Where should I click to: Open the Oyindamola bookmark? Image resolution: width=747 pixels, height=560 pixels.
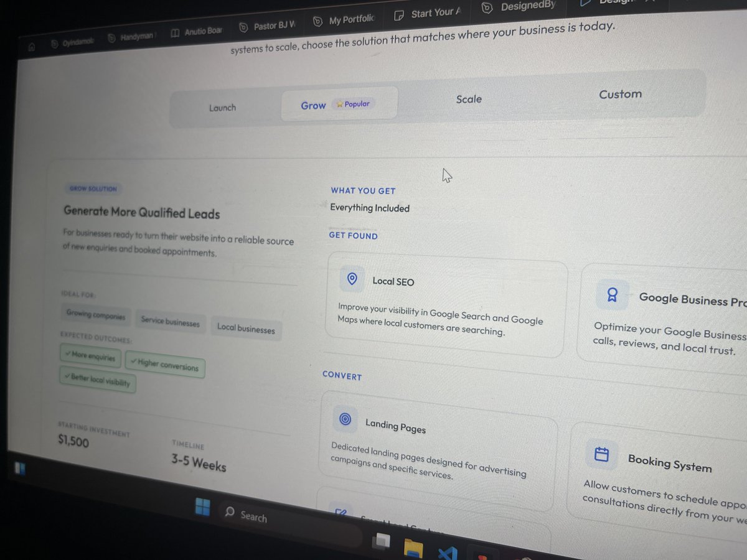click(x=72, y=42)
